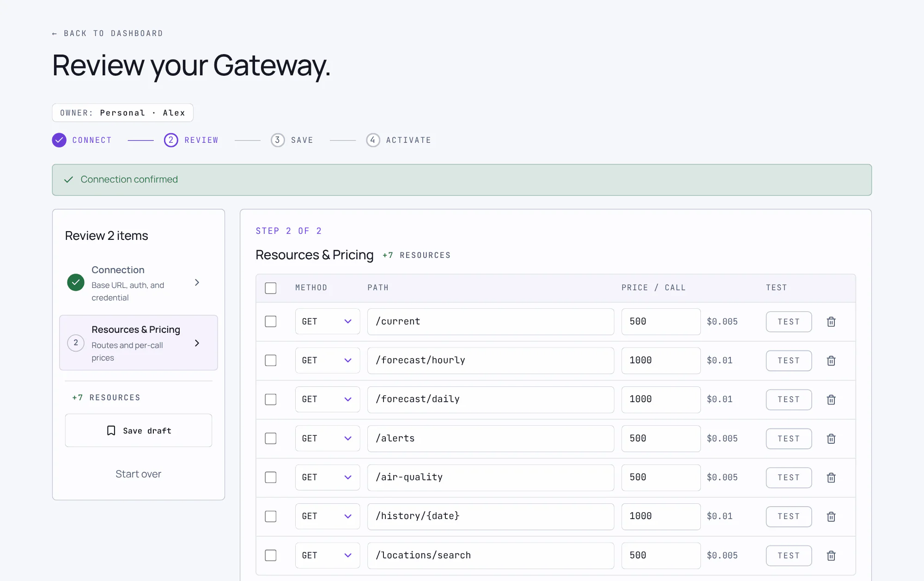924x581 pixels.
Task: Select Resources & Pricing in review list
Action: (139, 343)
